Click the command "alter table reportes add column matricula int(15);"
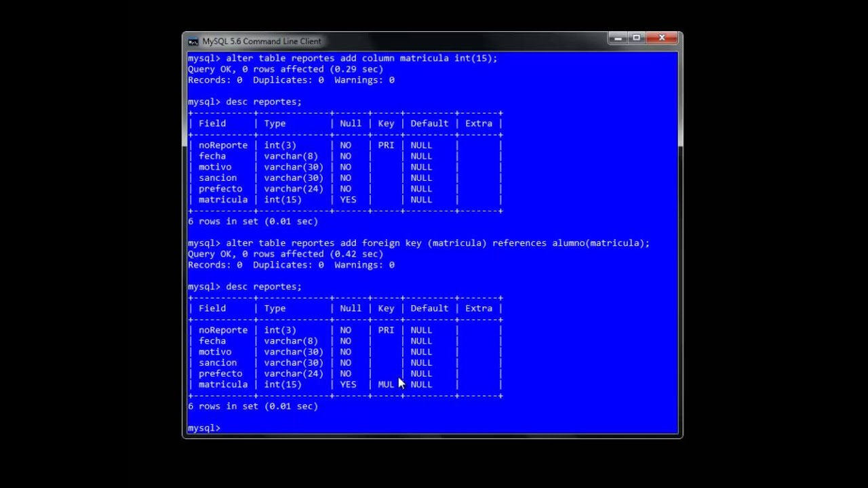 [361, 58]
